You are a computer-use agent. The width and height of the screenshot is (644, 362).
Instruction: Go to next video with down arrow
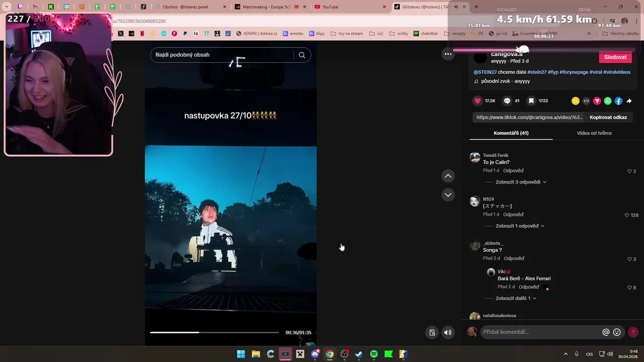[448, 195]
